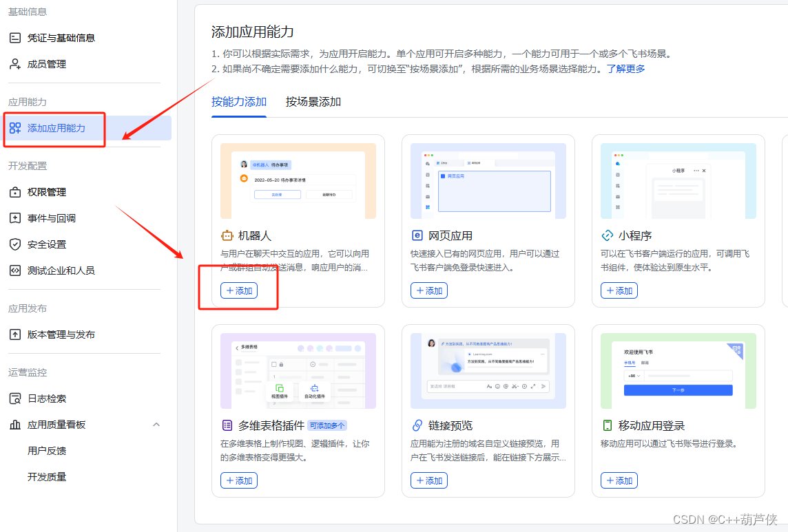Add the 小程序 capability

[x=619, y=290]
